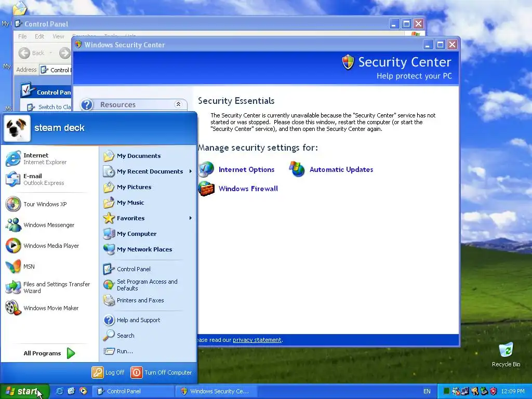Screen dimensions: 532x399
Task: Follow the privacy statement link
Action: pyautogui.click(x=257, y=340)
